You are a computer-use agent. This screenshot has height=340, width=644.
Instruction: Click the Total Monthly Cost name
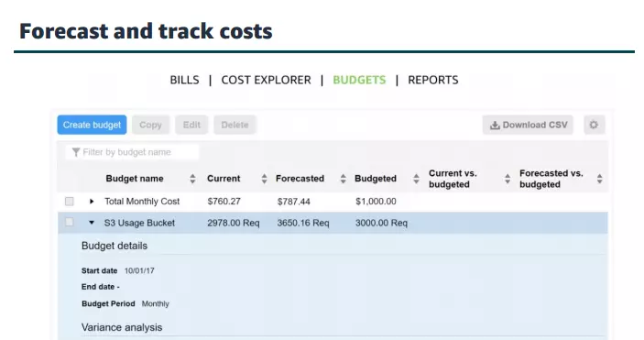click(142, 202)
